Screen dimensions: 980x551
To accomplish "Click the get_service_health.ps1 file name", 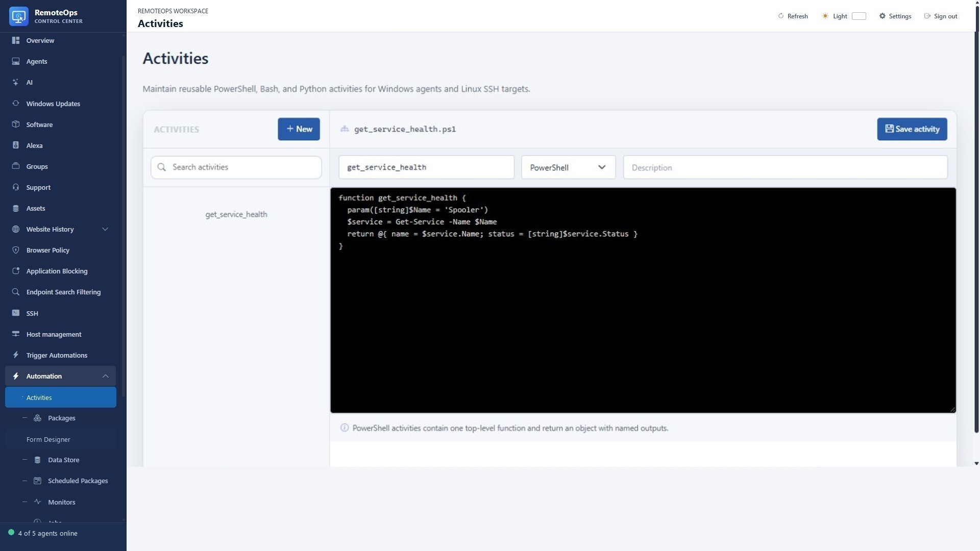I will (405, 129).
